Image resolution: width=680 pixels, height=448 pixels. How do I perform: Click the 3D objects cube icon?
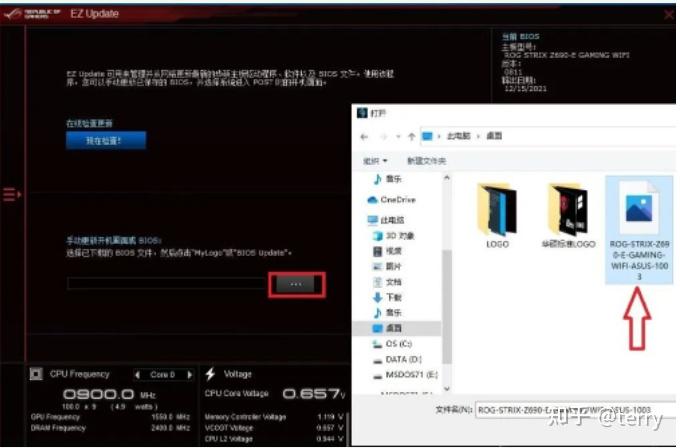click(x=377, y=235)
